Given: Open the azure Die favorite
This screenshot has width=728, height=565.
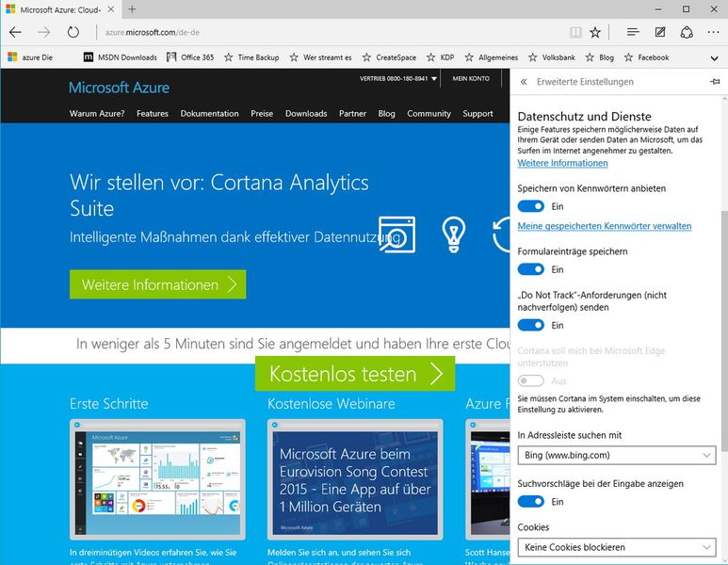Looking at the screenshot, I should [x=31, y=57].
